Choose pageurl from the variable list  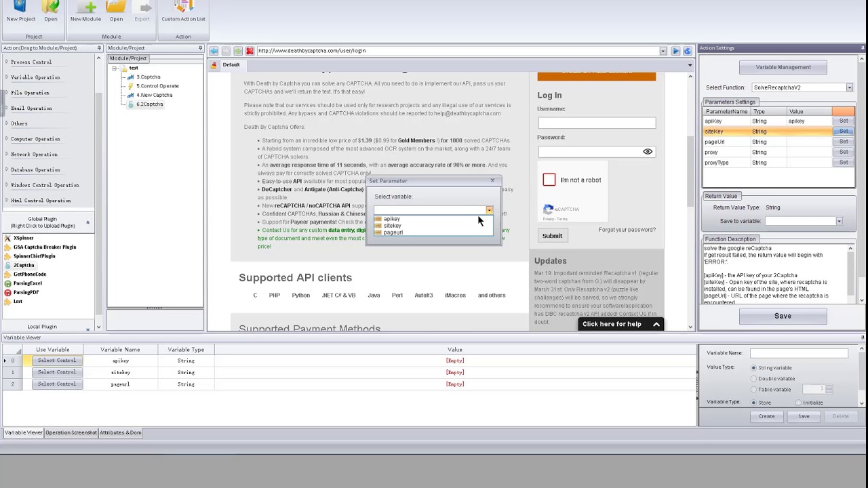[393, 232]
